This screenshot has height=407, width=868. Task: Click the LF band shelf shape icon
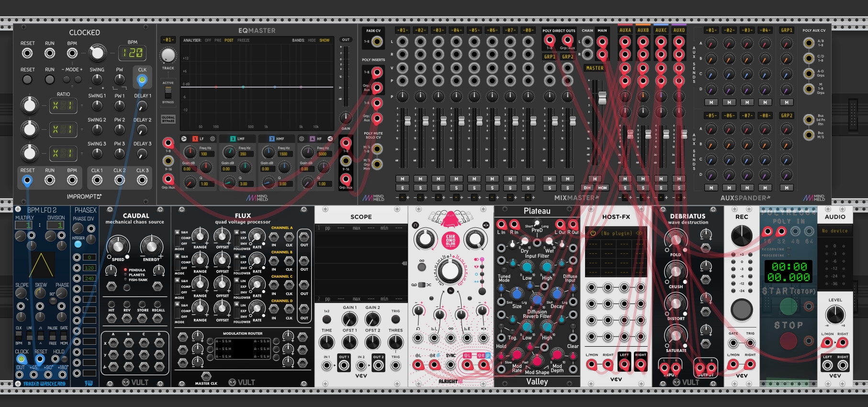[x=184, y=139]
